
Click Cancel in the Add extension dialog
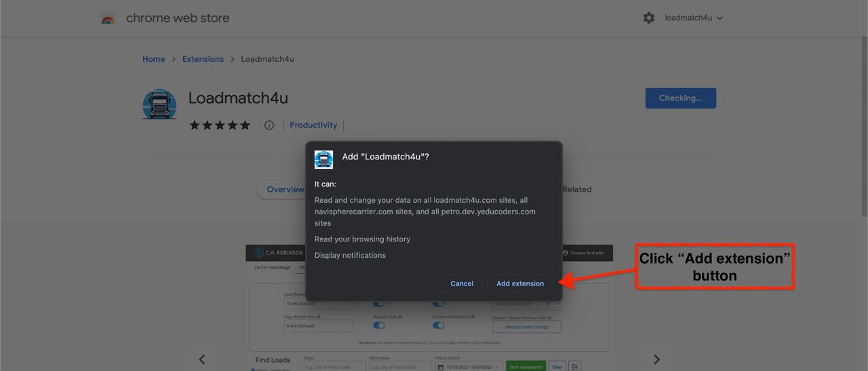462,284
